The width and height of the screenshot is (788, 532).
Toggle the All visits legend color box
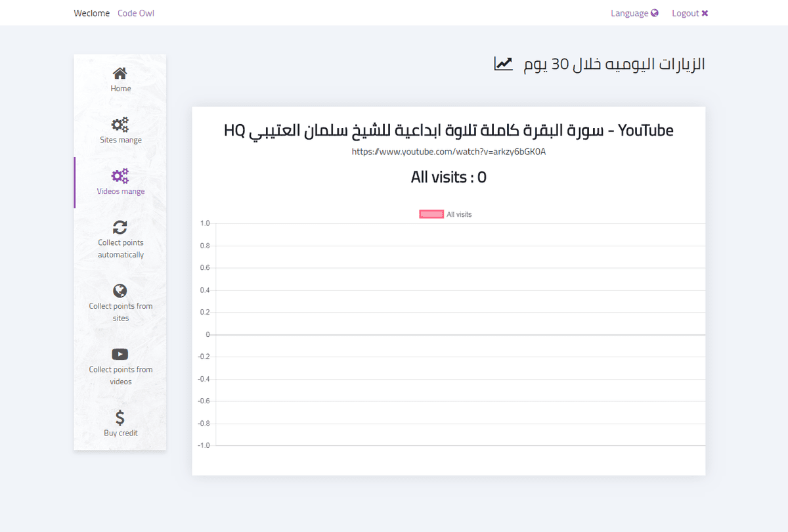click(x=431, y=214)
